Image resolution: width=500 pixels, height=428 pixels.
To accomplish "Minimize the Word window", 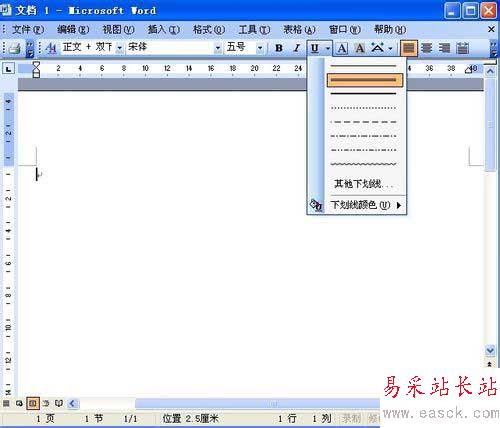I will (452, 11).
